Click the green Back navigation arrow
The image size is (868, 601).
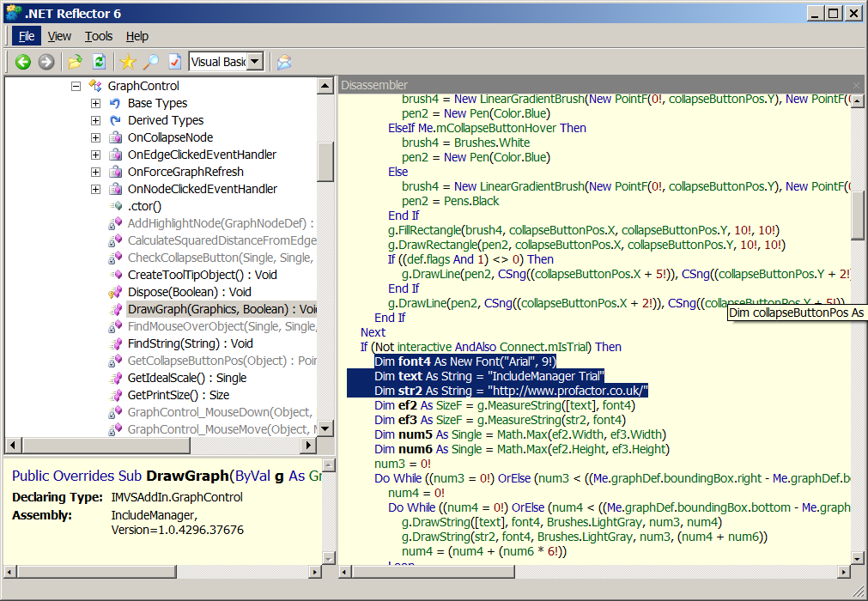[x=23, y=62]
